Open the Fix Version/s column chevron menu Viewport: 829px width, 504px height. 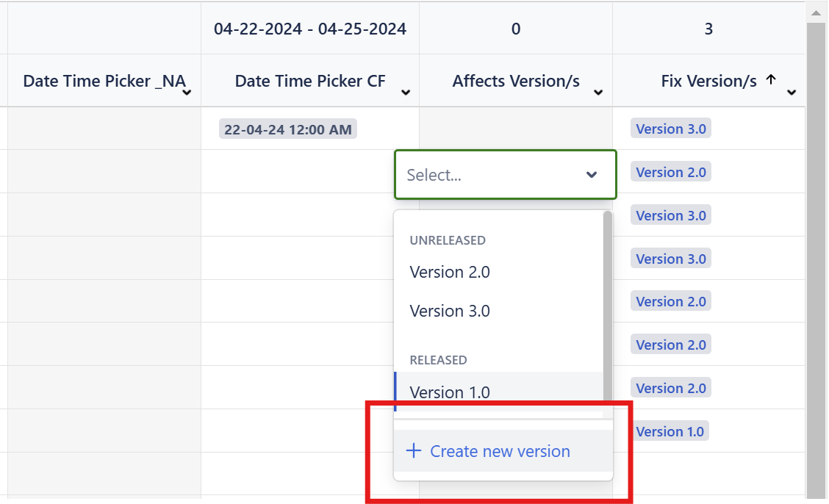792,93
